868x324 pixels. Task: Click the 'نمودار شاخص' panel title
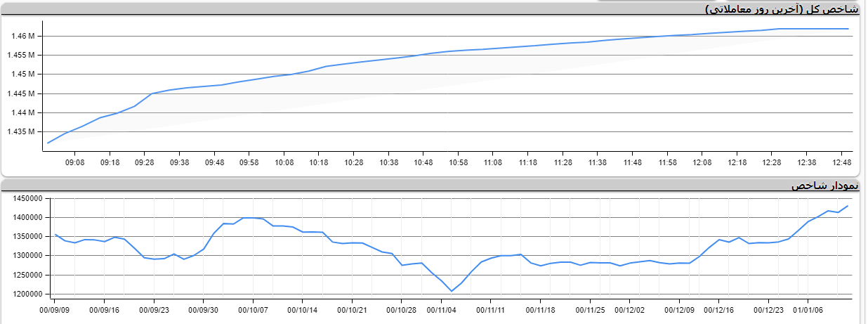(x=824, y=186)
